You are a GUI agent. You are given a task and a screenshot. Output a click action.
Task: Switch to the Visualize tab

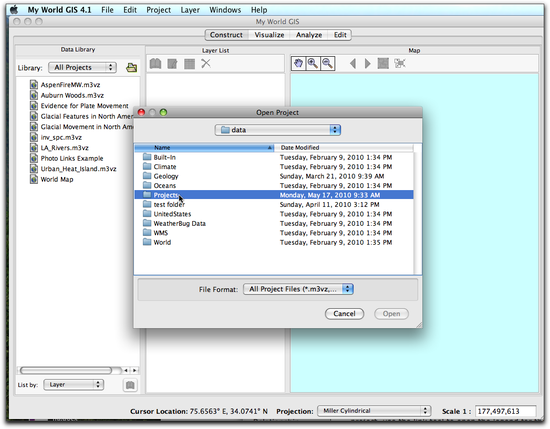[x=269, y=35]
